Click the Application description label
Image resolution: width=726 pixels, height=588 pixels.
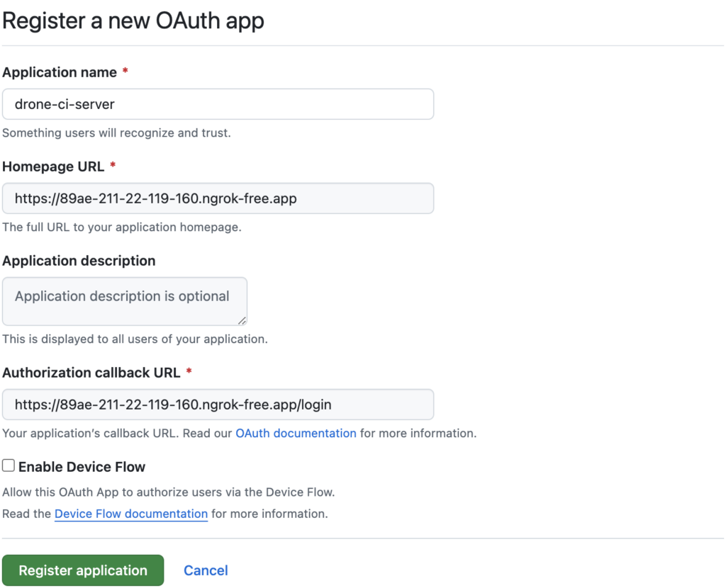point(79,261)
